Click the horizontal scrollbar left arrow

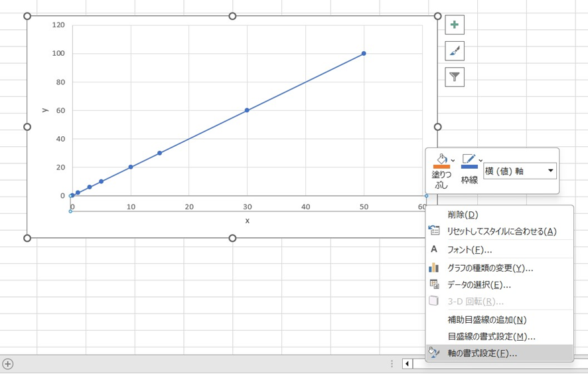pyautogui.click(x=407, y=364)
